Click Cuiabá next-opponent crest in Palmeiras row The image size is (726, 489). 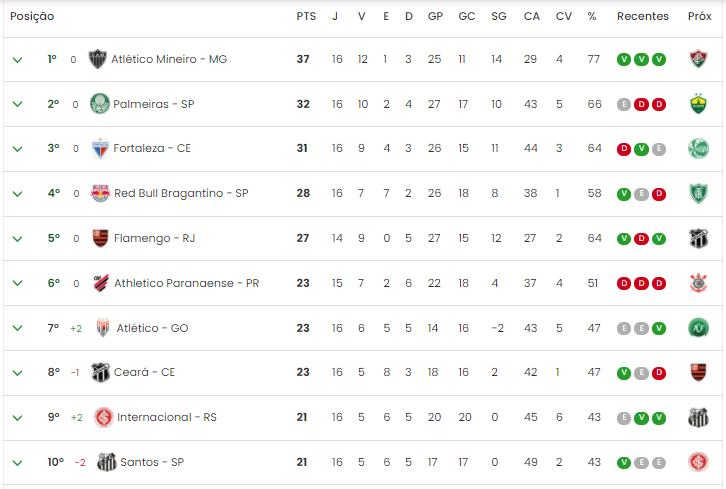click(698, 104)
